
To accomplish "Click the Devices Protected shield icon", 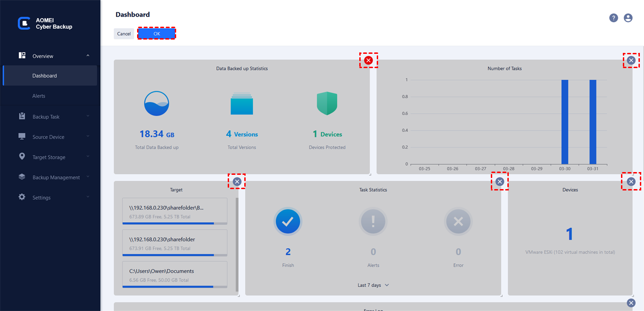I will pos(327,104).
